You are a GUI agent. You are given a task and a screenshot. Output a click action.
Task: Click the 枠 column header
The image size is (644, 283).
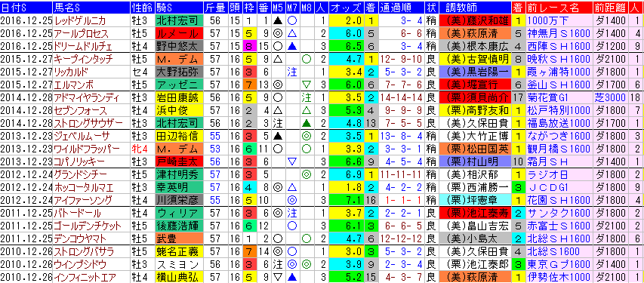(x=249, y=7)
